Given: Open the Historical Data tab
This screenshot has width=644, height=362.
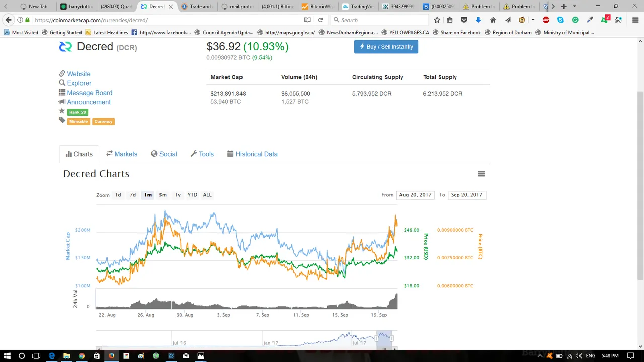Looking at the screenshot, I should point(252,154).
